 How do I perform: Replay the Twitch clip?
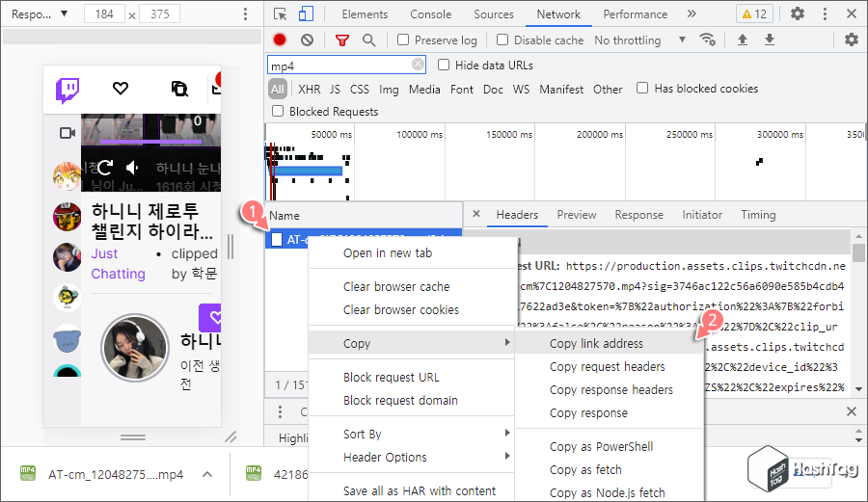(x=106, y=167)
